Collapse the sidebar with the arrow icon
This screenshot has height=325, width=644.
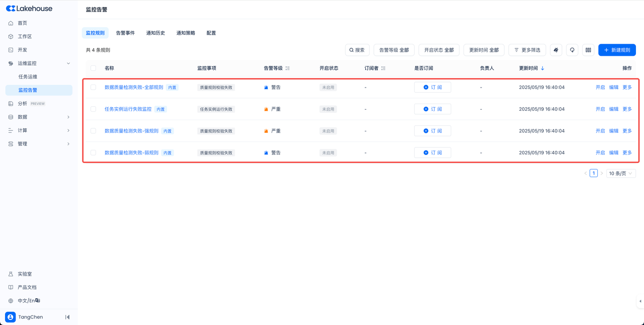coord(67,317)
